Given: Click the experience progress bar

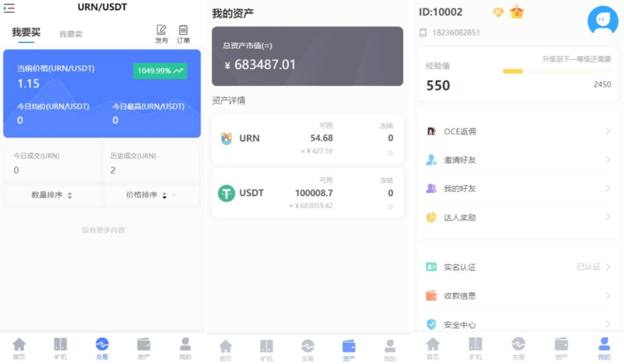Looking at the screenshot, I should pos(557,72).
